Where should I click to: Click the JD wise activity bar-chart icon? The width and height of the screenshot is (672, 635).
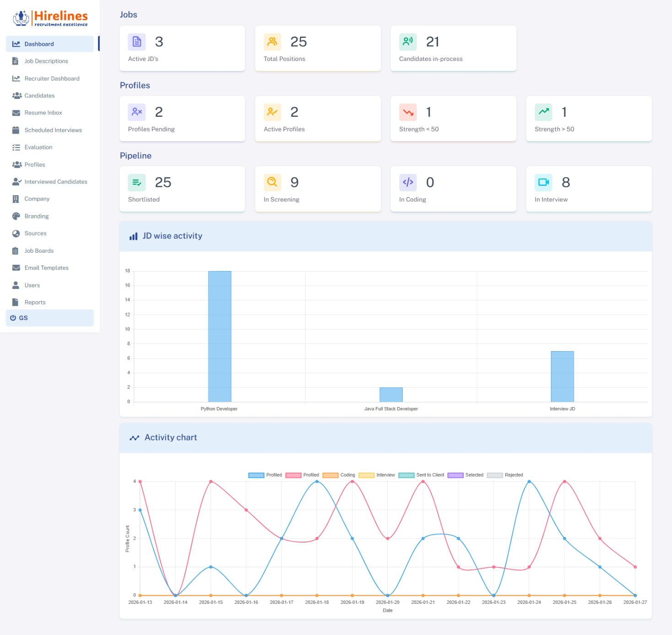click(133, 236)
